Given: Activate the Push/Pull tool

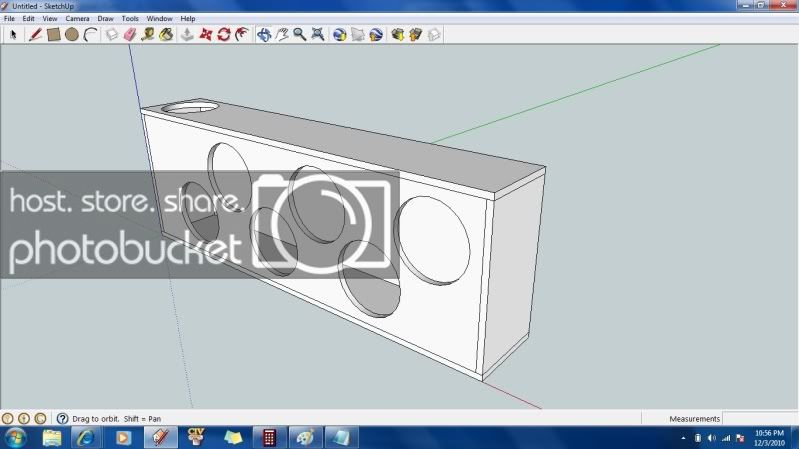Looking at the screenshot, I should coord(188,35).
